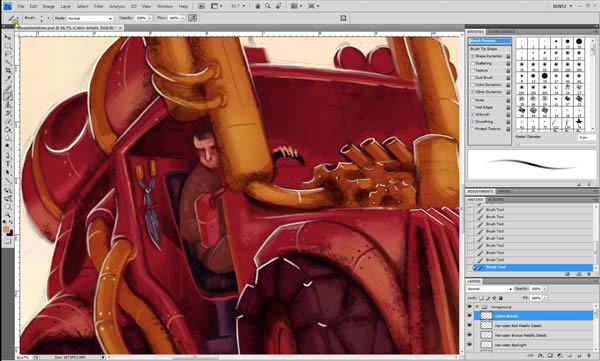Click the Launch Bridge icon in application bar
Screen dimensions: 600x361
(202, 6)
